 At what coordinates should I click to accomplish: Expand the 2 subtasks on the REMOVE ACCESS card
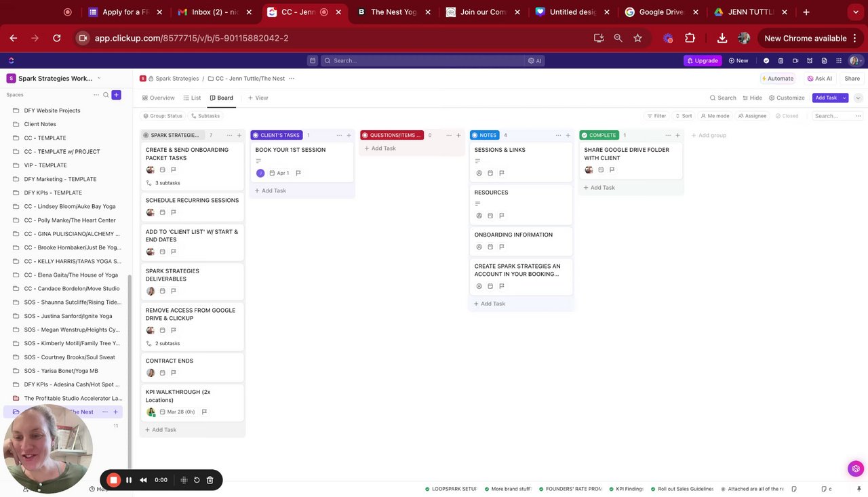pos(163,343)
